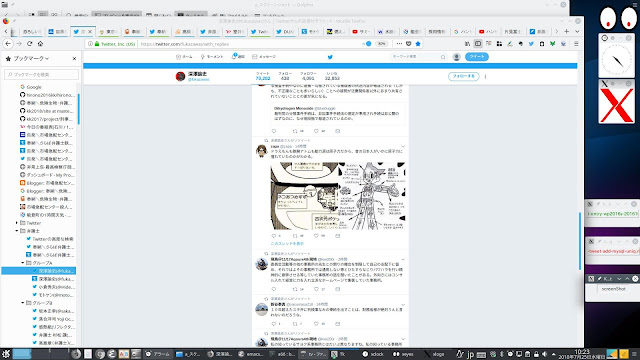Go to Twitter ホーム
The height and width of the screenshot is (360, 640).
(x=184, y=57)
